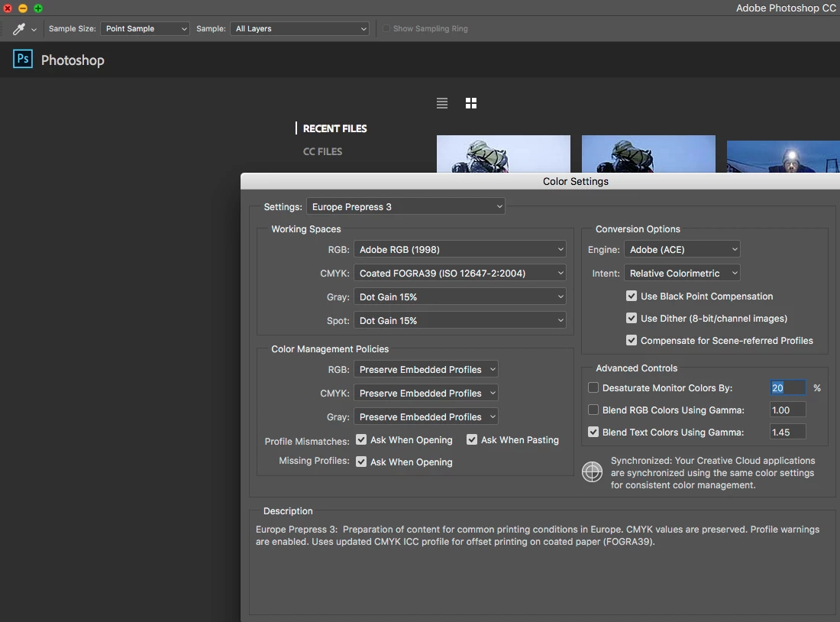
Task: Open the first recent file thumbnail
Action: 503,154
